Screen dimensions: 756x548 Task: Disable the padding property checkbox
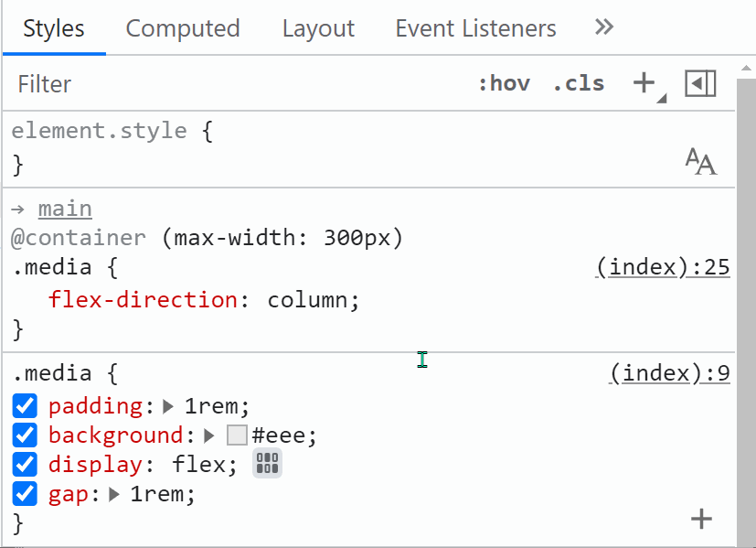[x=24, y=405]
